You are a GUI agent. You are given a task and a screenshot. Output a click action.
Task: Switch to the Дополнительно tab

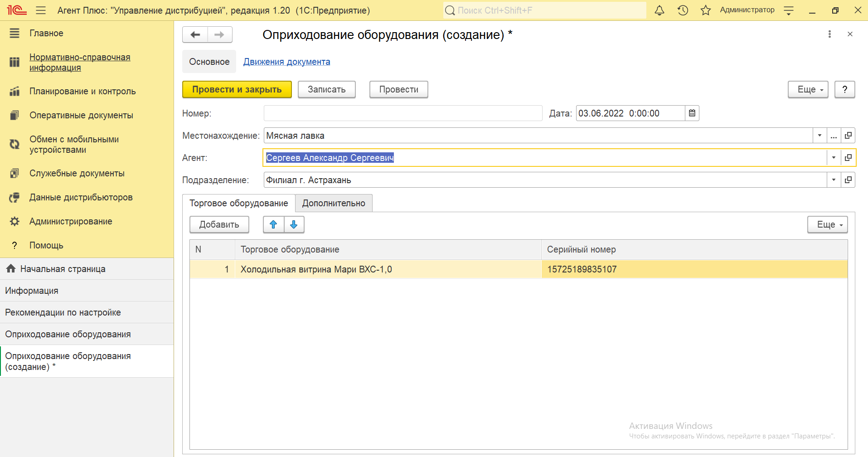[x=334, y=203]
